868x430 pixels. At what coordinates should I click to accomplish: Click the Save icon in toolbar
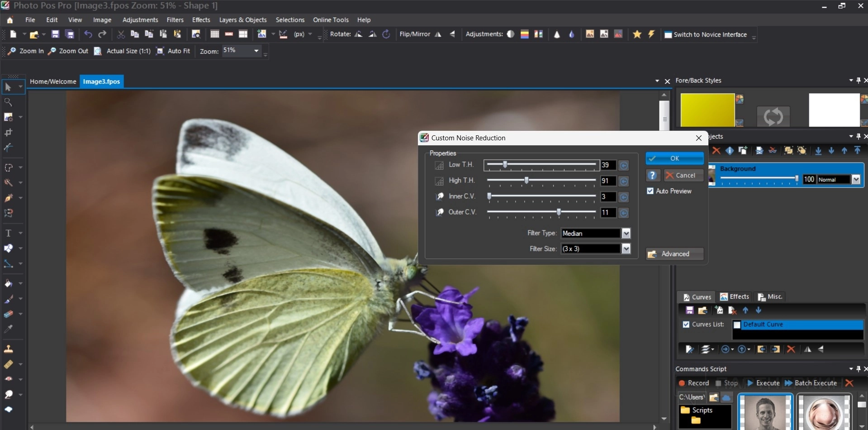pos(55,34)
